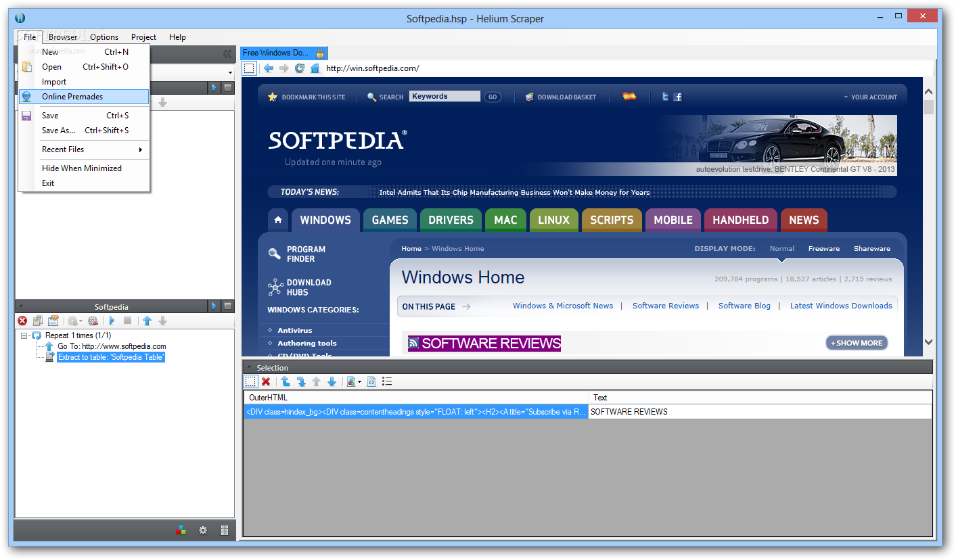This screenshot has height=560, width=956.
Task: Click the Text column header
Action: (760, 398)
